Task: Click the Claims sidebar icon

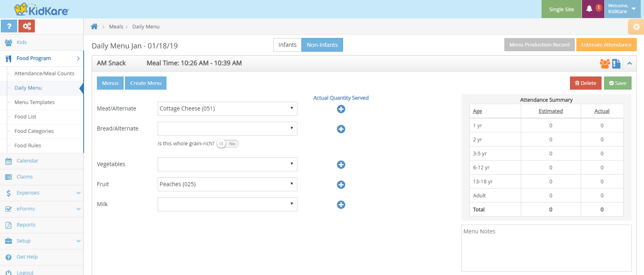Action: coord(8,177)
